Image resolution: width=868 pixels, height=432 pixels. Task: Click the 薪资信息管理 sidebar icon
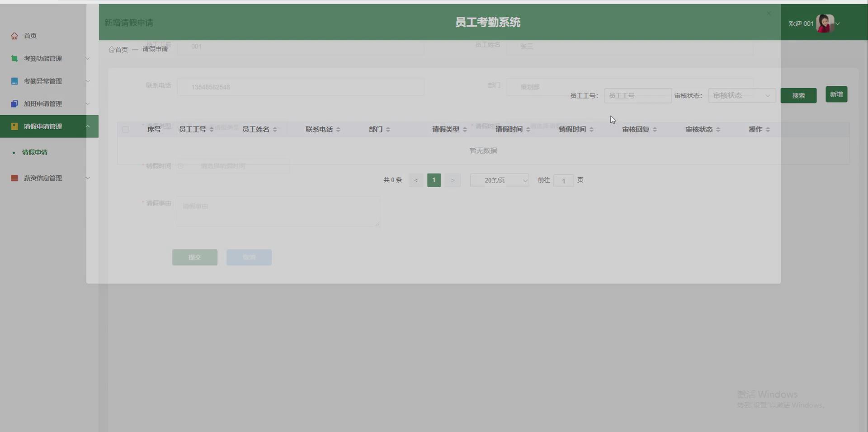click(14, 178)
